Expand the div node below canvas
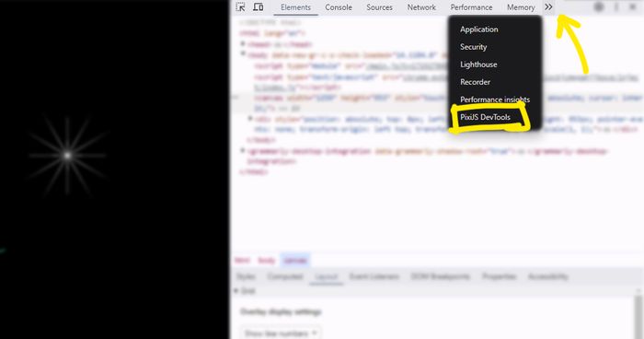The height and width of the screenshot is (339, 644). point(250,119)
